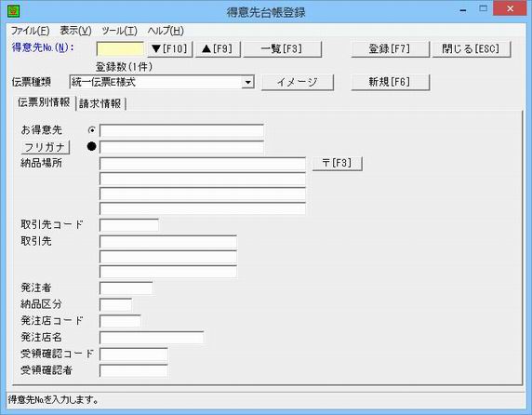Select the black radio button beside フリガナ
This screenshot has height=415, width=532.
tap(91, 147)
